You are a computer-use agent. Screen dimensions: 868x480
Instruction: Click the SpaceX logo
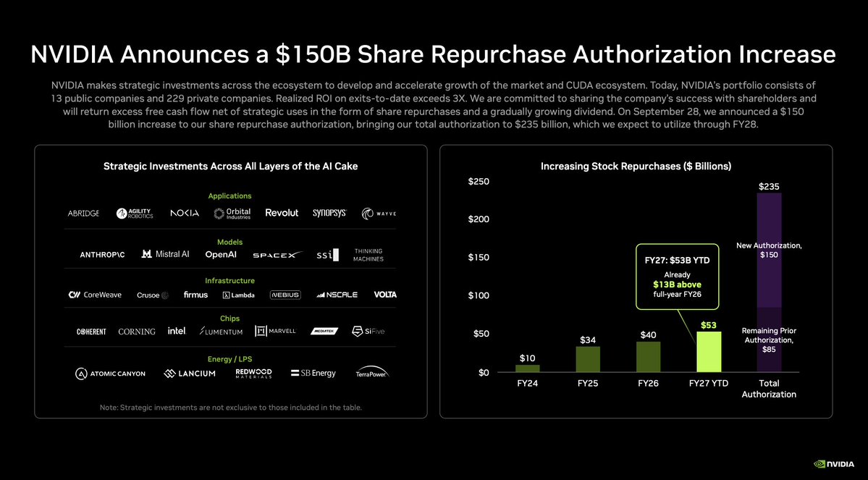tap(278, 256)
